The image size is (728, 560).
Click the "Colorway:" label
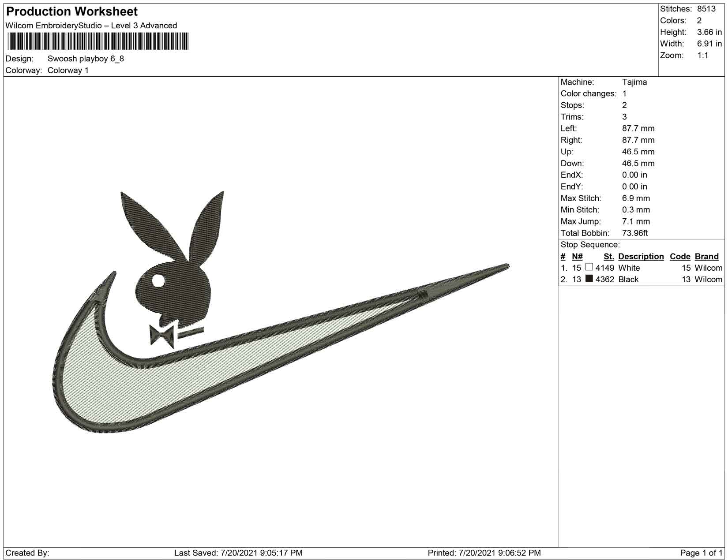[x=24, y=71]
